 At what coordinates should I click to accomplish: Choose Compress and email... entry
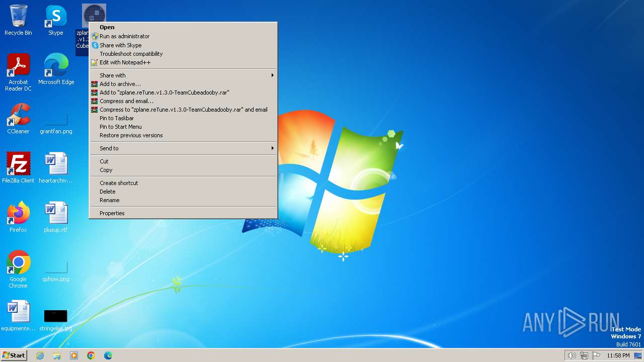183,101
